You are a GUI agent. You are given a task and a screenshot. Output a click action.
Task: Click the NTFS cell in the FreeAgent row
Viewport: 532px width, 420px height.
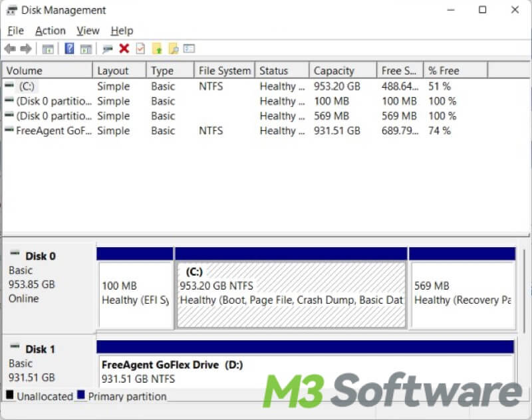tap(211, 131)
